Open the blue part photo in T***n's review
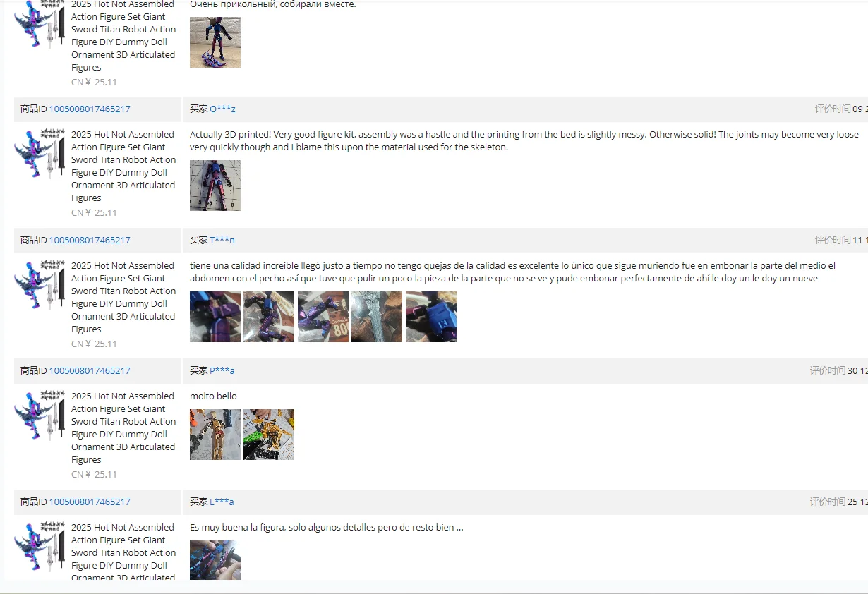Viewport: 868px width, 594px height. pos(431,317)
